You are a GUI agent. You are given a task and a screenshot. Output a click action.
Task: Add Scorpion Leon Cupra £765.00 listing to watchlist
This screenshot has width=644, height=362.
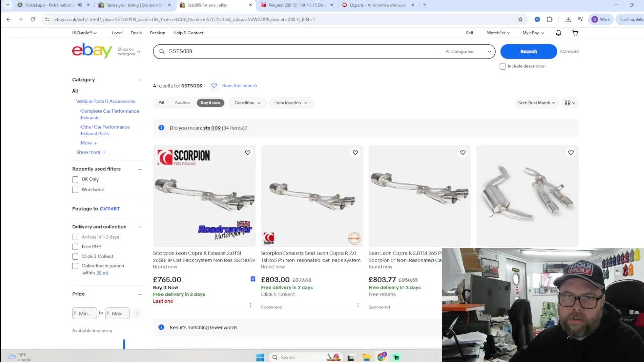(248, 153)
